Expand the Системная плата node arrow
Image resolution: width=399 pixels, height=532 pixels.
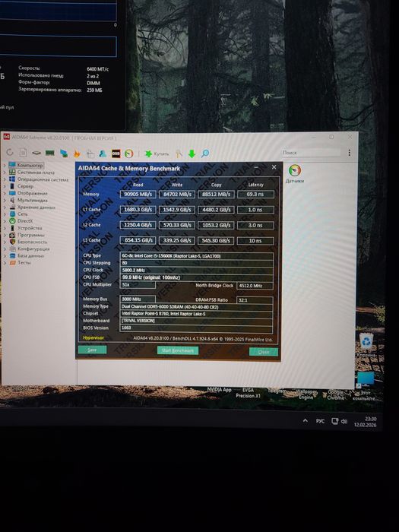point(5,173)
